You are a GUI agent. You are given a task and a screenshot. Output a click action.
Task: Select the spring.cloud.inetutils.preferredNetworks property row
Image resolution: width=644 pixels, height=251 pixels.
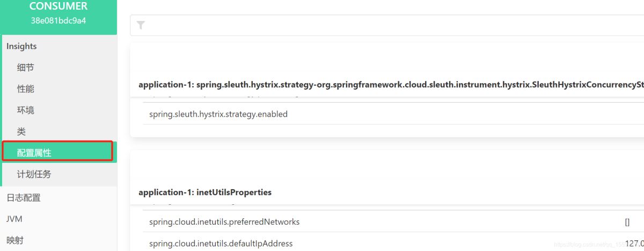tap(224, 221)
